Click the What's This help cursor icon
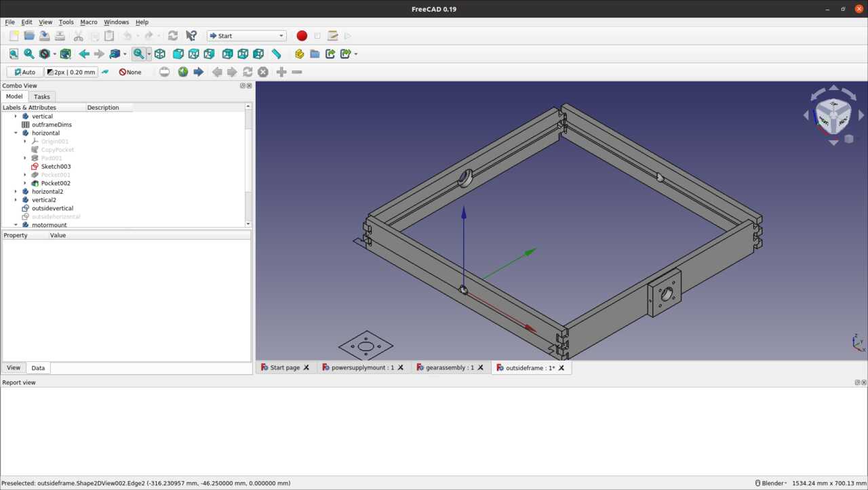This screenshot has height=490, width=868. click(x=191, y=36)
